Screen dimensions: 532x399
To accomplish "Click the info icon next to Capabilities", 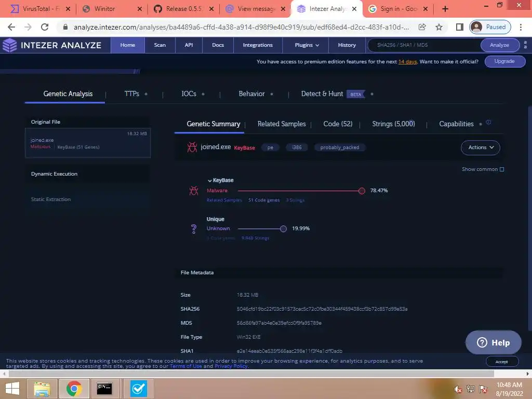I will (x=488, y=122).
